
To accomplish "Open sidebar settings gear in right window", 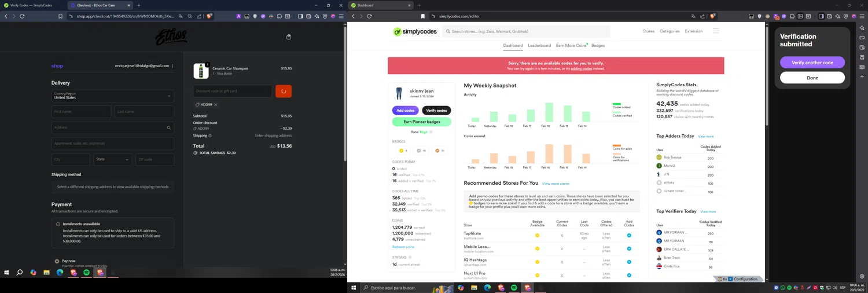I will coord(862,276).
